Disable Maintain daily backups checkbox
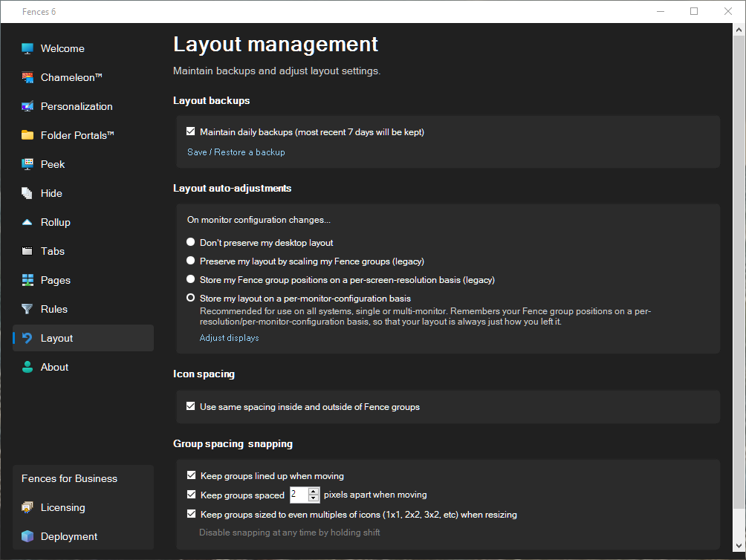 (x=191, y=132)
